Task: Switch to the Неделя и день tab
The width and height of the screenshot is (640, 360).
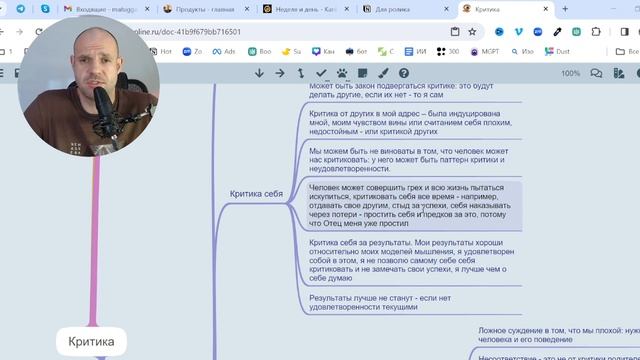Action: [305, 9]
